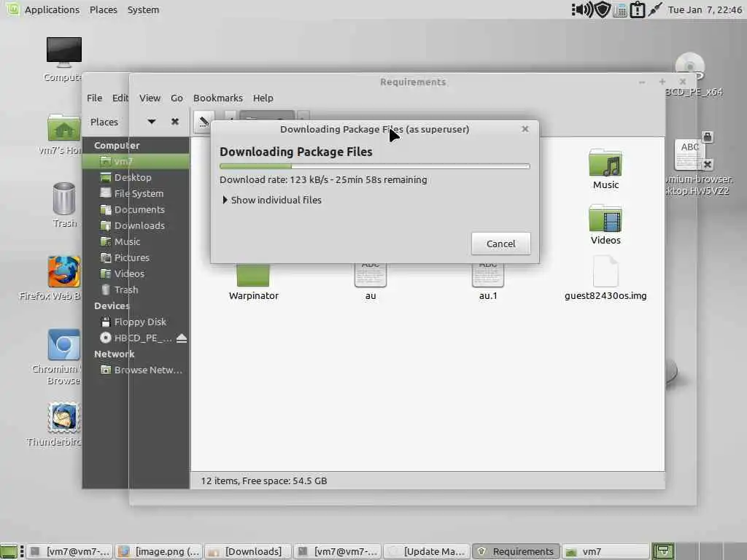Select guest82430os.img file

pos(605,278)
